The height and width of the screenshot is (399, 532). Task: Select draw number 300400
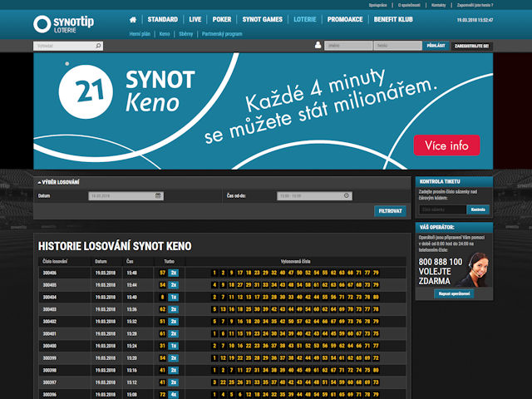point(50,346)
